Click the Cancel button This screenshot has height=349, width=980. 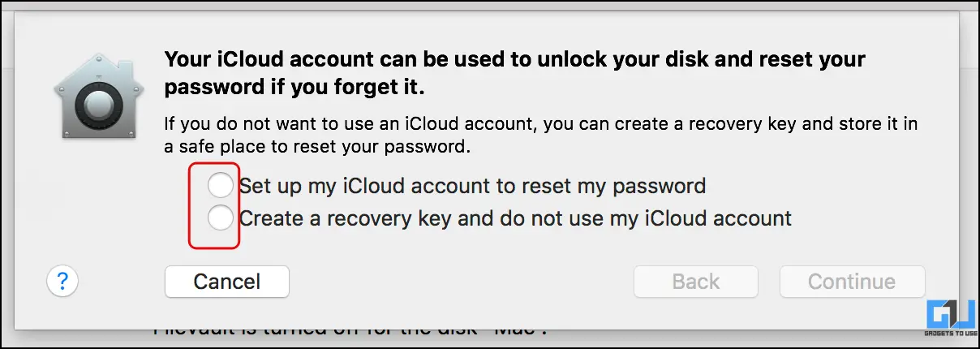point(227,282)
